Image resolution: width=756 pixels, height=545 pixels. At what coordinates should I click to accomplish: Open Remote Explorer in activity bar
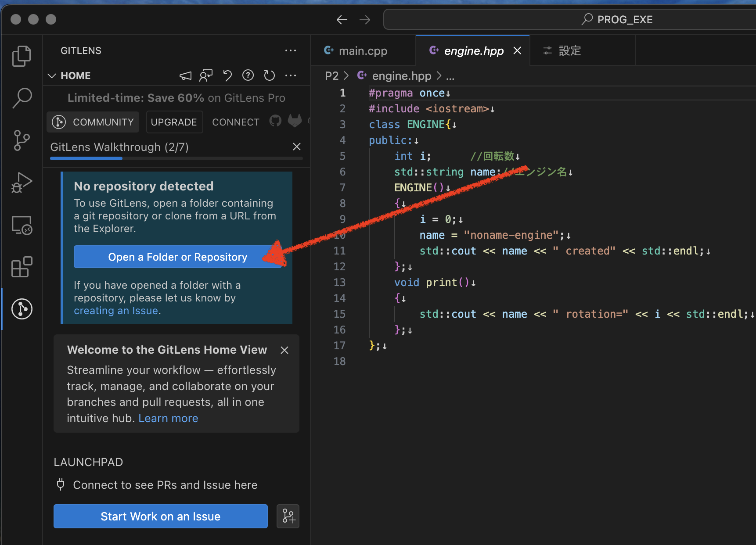click(22, 225)
